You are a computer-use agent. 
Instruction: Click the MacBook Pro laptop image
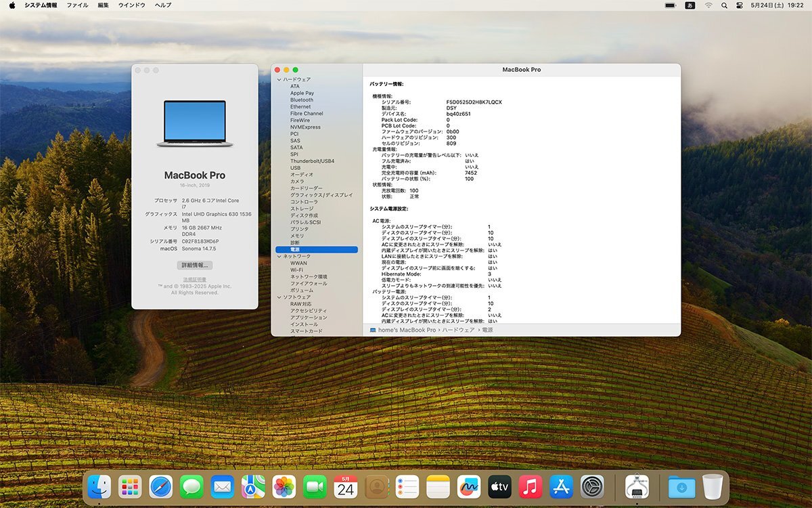[x=195, y=124]
